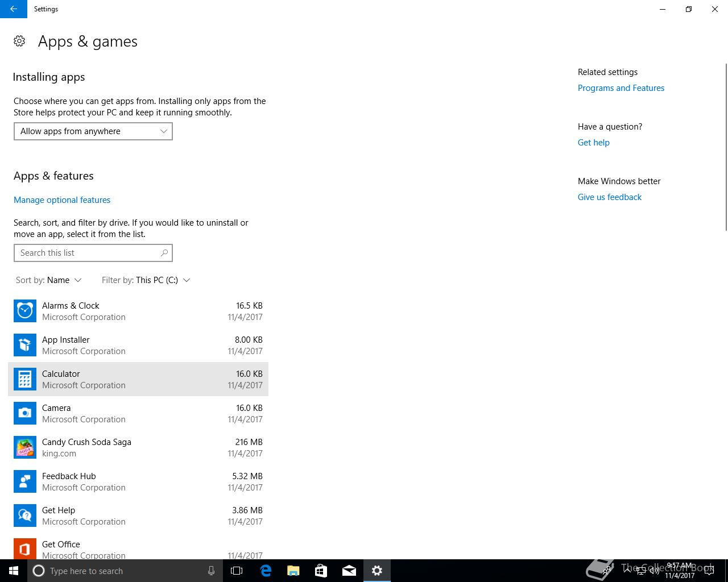The image size is (728, 582).
Task: Click the Give us feedback link
Action: point(610,197)
